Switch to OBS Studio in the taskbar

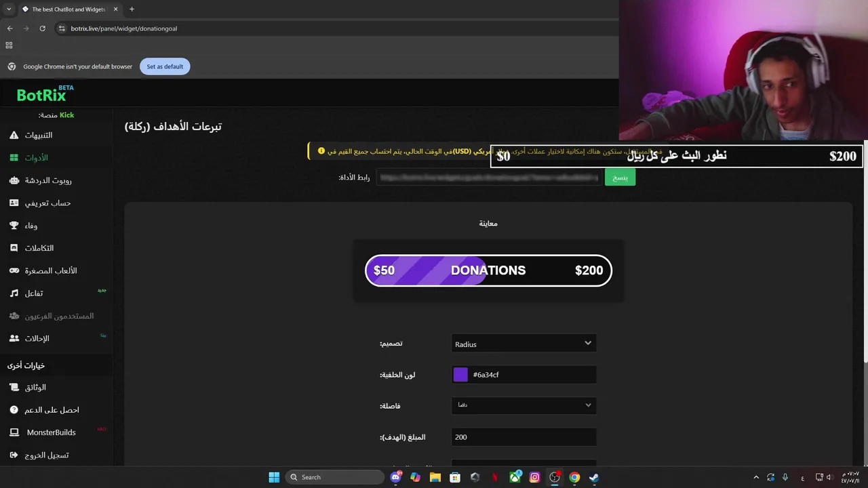click(x=555, y=477)
